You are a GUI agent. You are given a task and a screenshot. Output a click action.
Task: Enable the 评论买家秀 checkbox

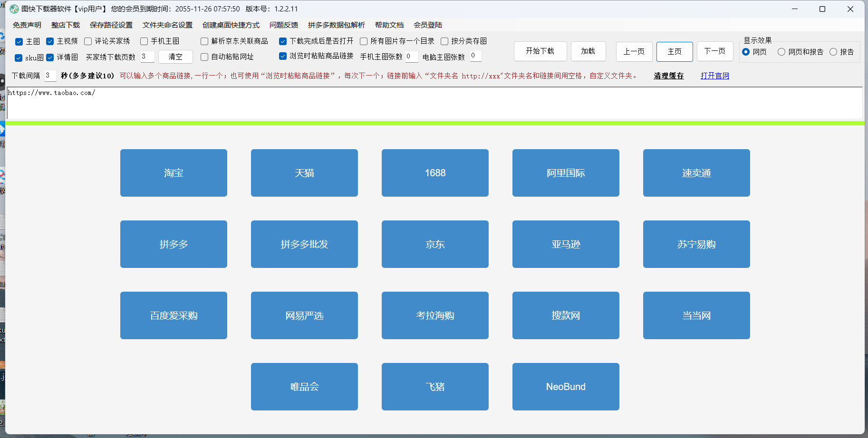coord(88,41)
